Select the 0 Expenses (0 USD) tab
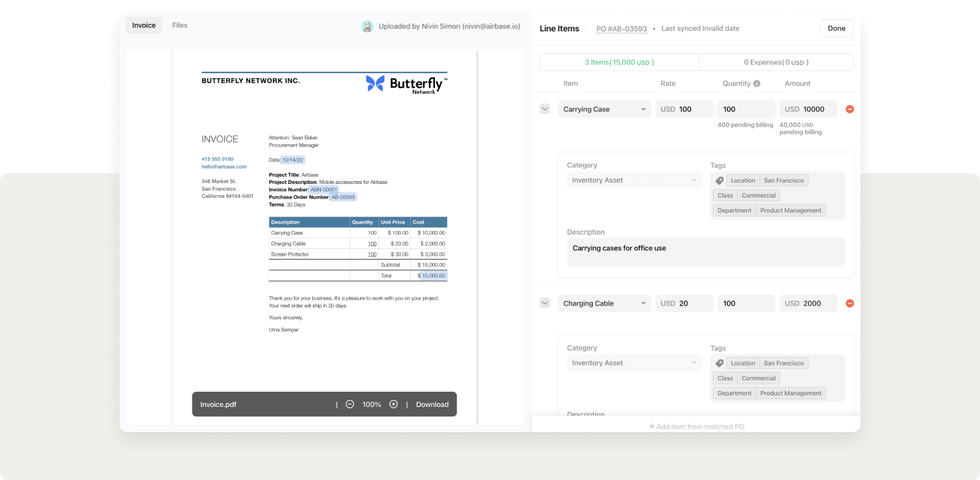 [x=776, y=62]
